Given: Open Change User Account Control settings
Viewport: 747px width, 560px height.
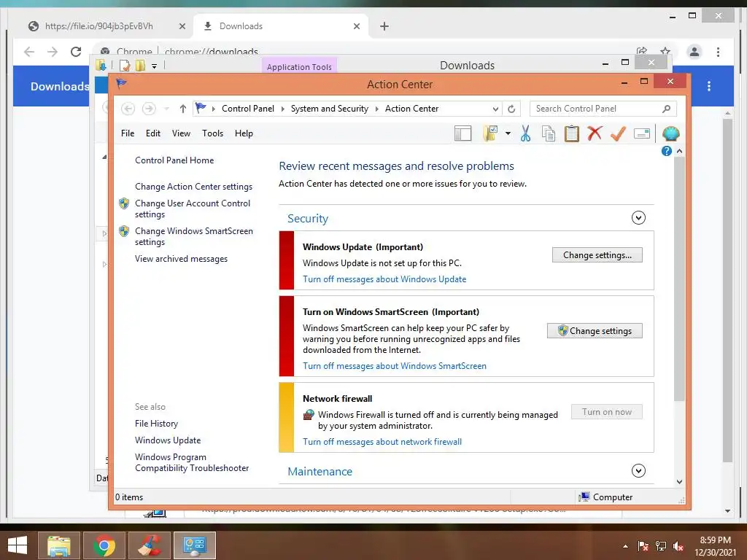Looking at the screenshot, I should [x=193, y=209].
